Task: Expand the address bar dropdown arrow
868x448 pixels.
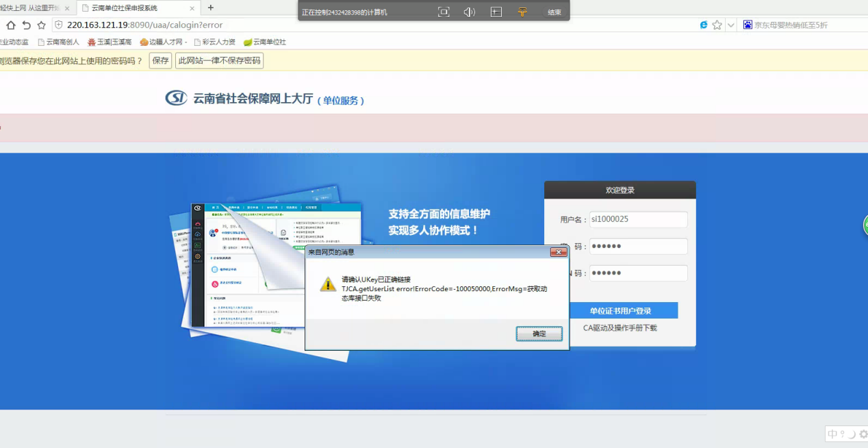Action: click(x=730, y=25)
